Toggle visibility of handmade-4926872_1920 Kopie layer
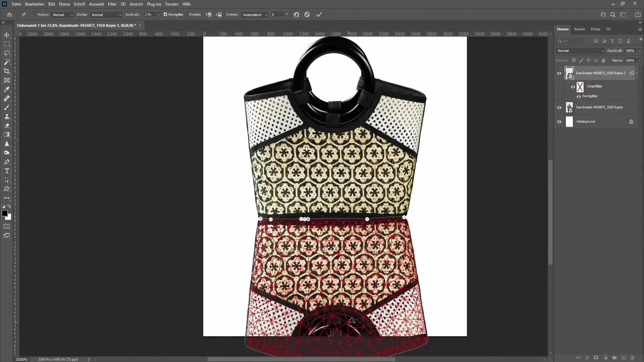644x362 pixels. (x=559, y=107)
